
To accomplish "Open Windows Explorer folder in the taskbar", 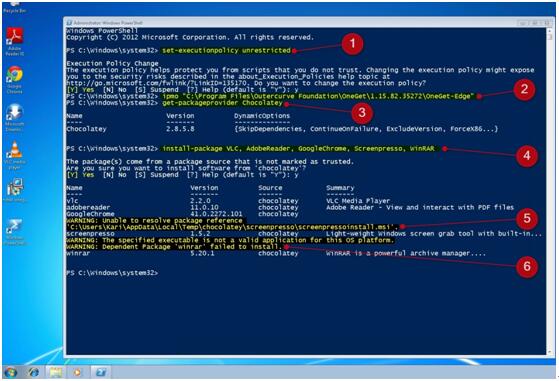I will [x=56, y=373].
